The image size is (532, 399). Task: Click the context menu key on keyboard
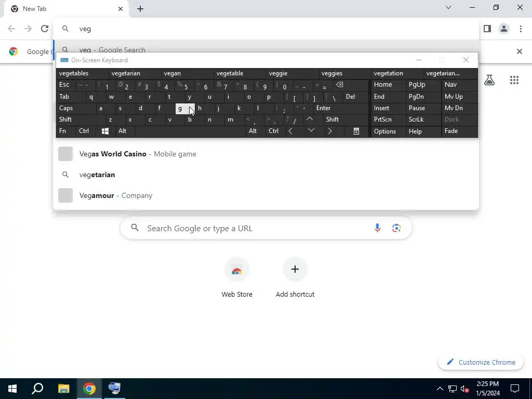pos(356,131)
